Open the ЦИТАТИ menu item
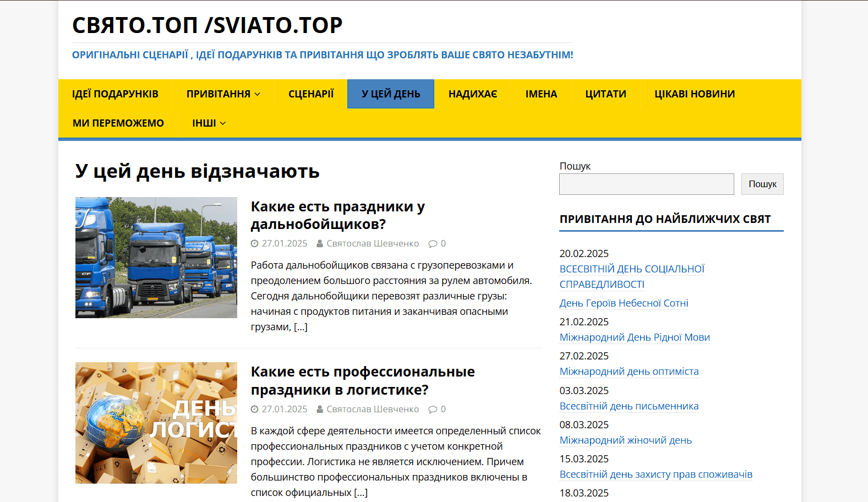 [x=606, y=94]
